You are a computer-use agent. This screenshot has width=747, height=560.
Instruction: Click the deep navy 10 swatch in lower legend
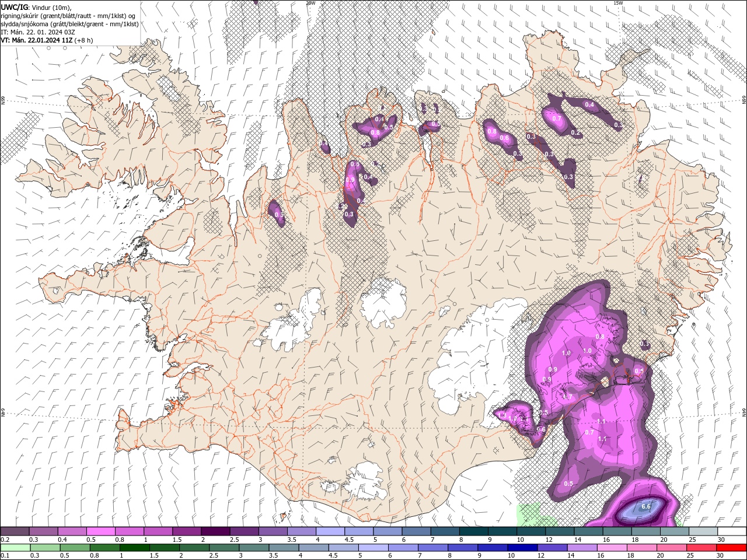522,548
